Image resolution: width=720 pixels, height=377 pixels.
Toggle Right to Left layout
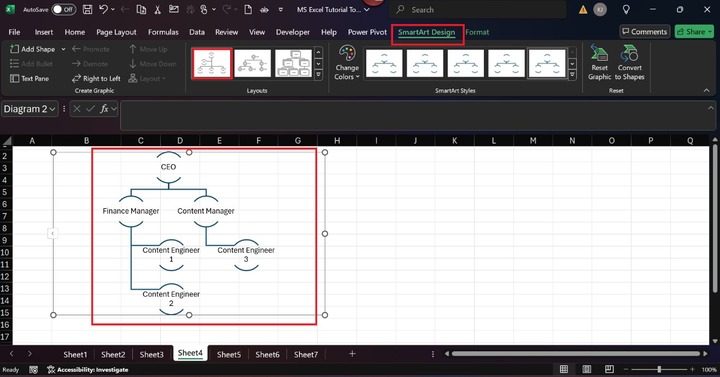[96, 79]
